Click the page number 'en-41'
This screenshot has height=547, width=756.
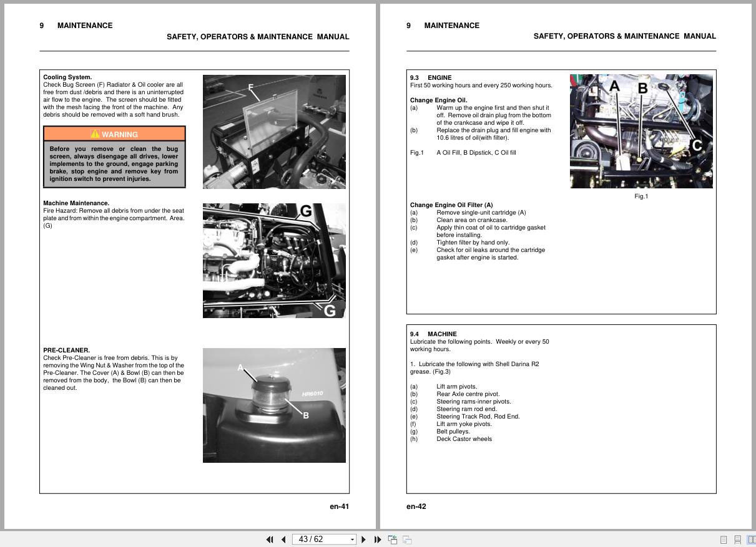(x=340, y=506)
